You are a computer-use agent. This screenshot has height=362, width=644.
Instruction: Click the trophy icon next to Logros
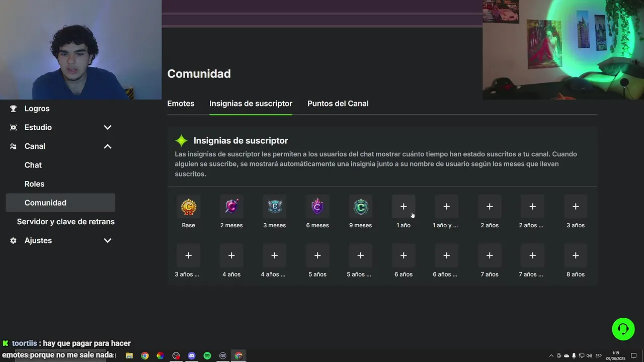pyautogui.click(x=14, y=109)
